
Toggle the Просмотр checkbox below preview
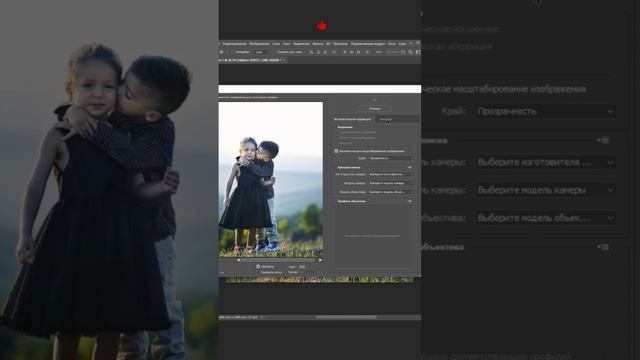(x=258, y=267)
